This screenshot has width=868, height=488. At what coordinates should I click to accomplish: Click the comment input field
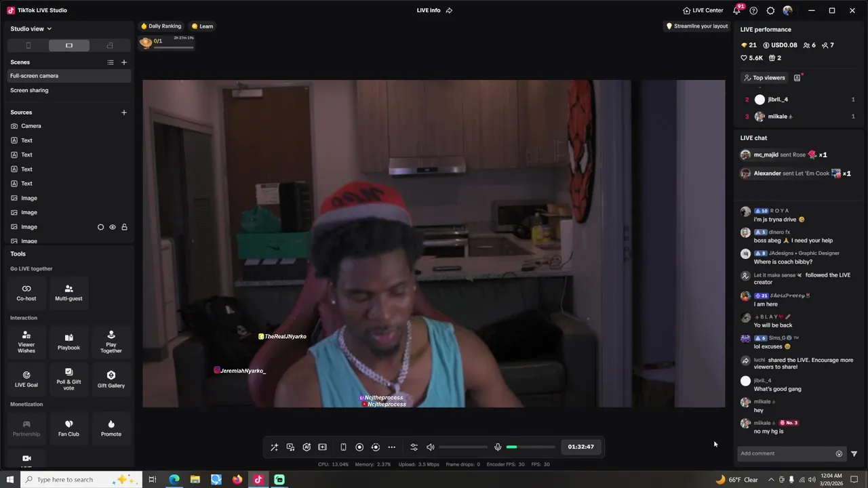(x=786, y=453)
